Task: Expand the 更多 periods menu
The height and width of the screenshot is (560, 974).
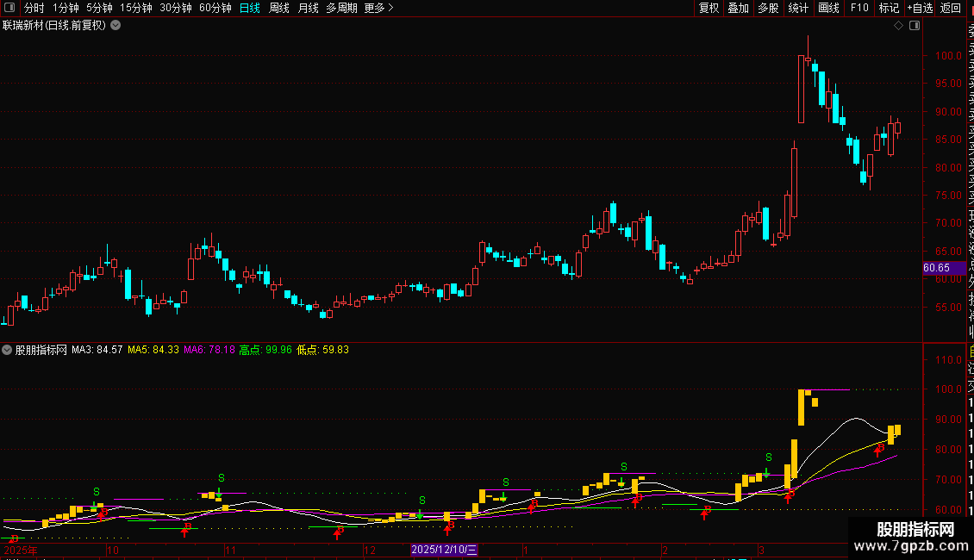Action: coord(379,8)
